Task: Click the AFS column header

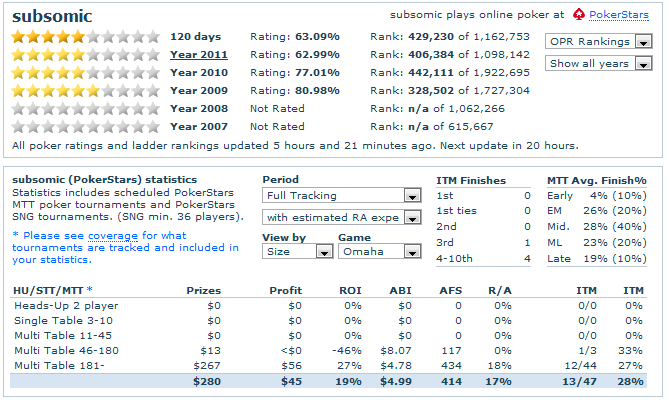Action: click(x=451, y=291)
